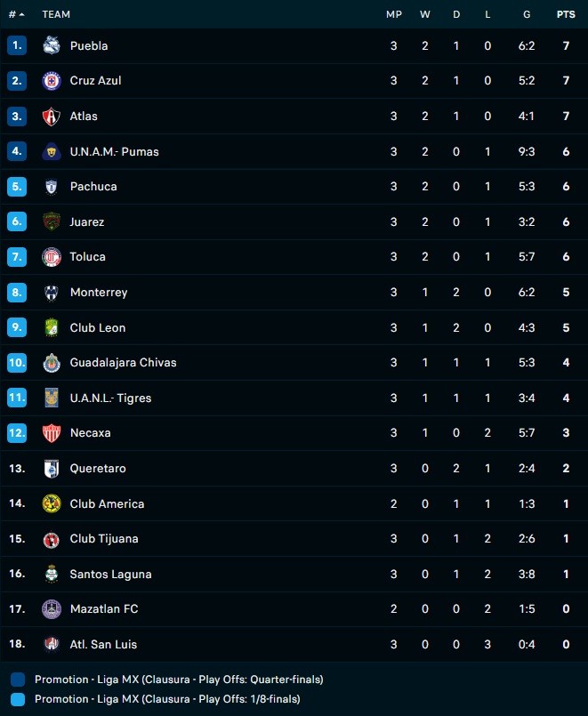588x716 pixels.
Task: Click the Santos Laguna badge icon
Action: point(51,574)
